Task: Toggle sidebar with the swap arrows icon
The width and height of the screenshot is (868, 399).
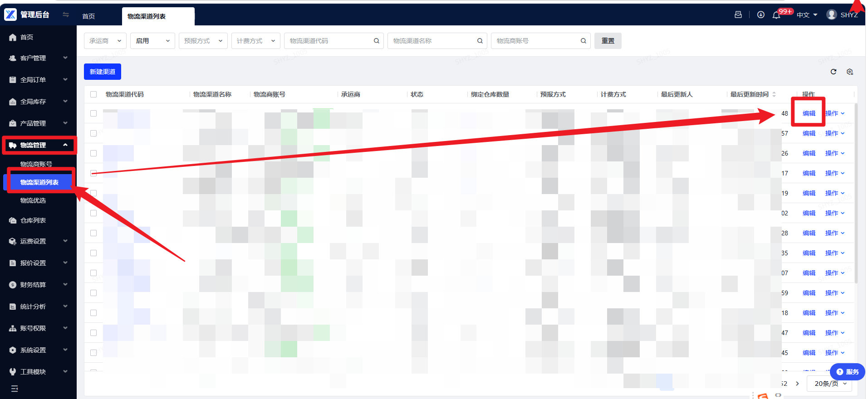Action: (66, 15)
